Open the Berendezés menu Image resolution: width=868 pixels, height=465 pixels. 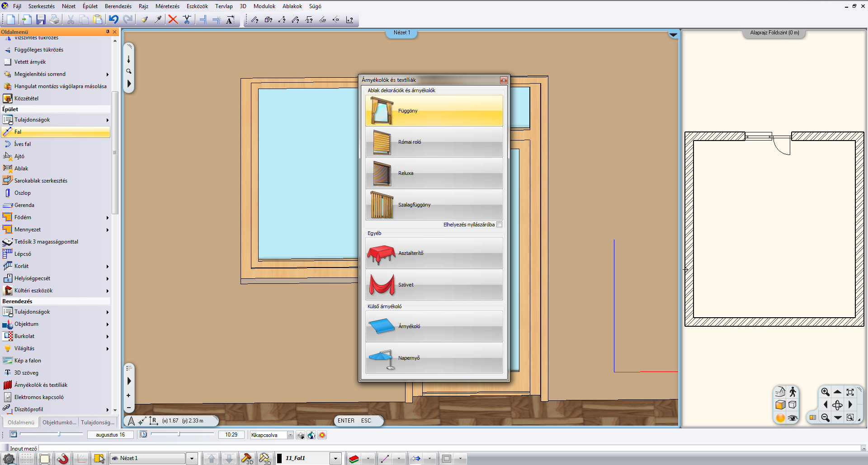coord(118,6)
